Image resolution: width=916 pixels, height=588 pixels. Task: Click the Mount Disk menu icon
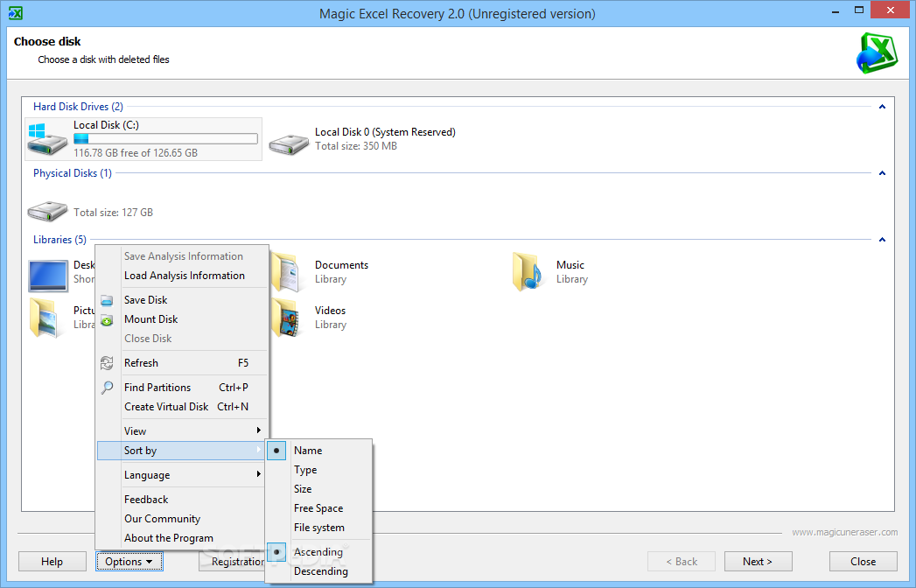click(x=107, y=319)
